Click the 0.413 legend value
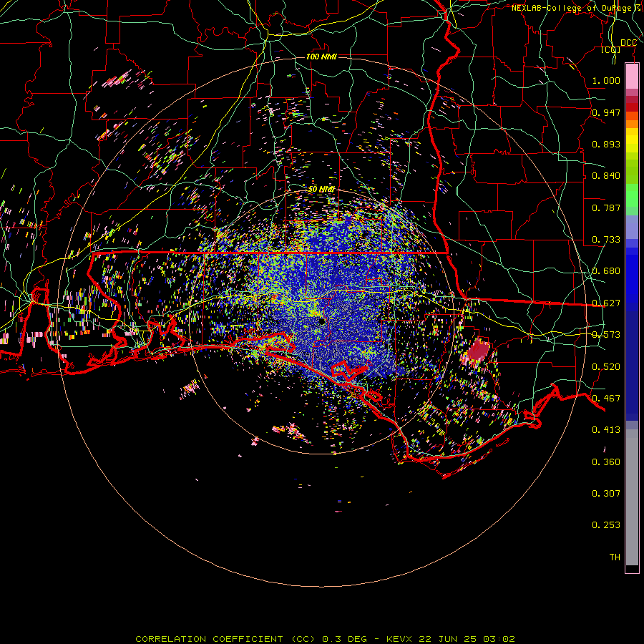Screen dimensions: 644x644 pos(606,430)
